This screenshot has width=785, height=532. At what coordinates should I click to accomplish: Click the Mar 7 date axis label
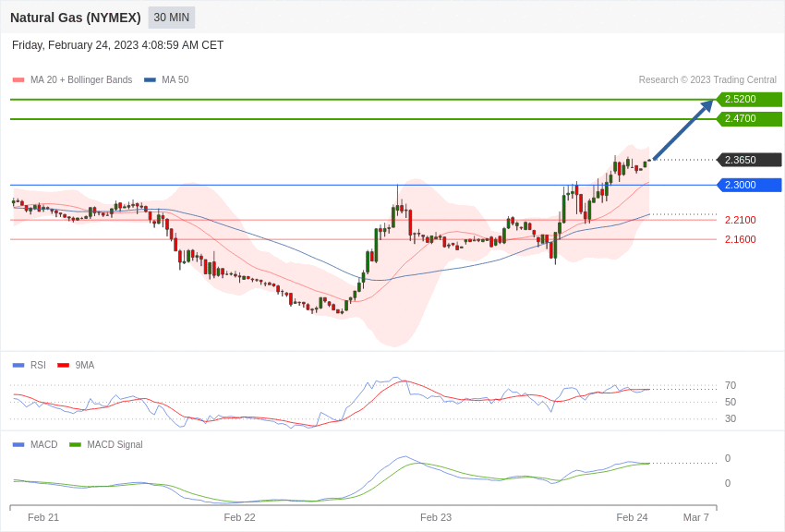pyautogui.click(x=696, y=517)
